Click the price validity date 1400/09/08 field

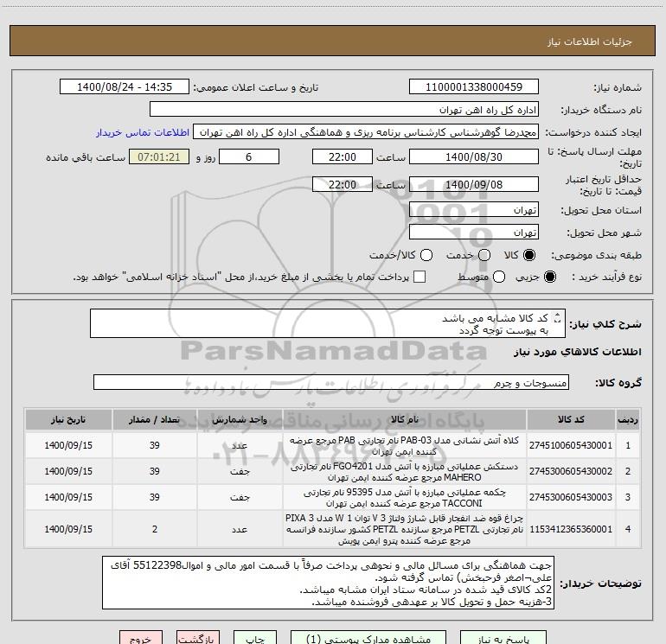[474, 184]
